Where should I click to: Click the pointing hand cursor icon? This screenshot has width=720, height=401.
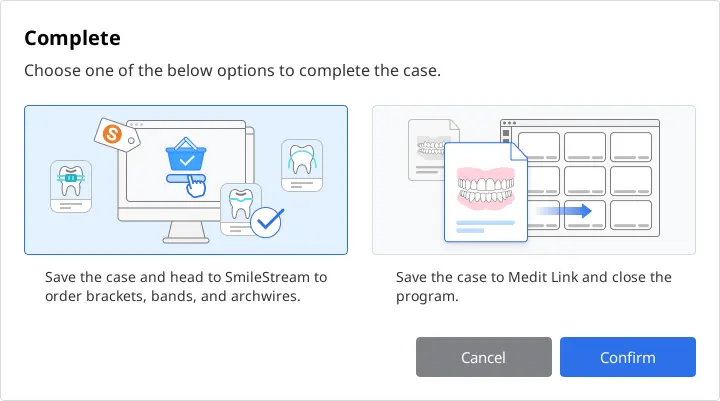tap(196, 187)
